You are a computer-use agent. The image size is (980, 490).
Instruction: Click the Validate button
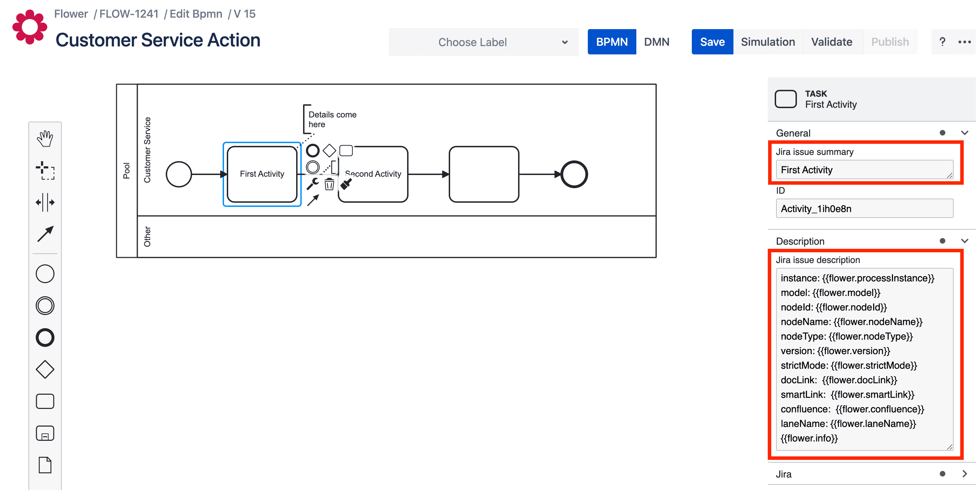(x=831, y=42)
